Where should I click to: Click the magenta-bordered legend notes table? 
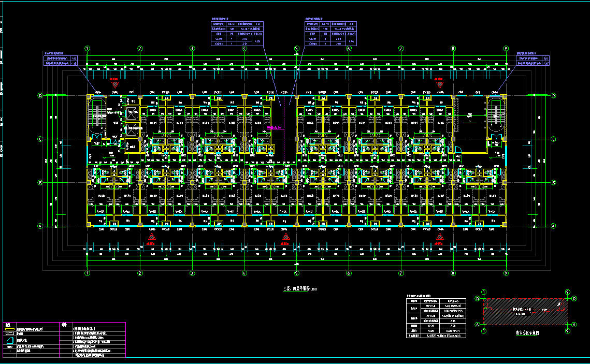coord(64,340)
